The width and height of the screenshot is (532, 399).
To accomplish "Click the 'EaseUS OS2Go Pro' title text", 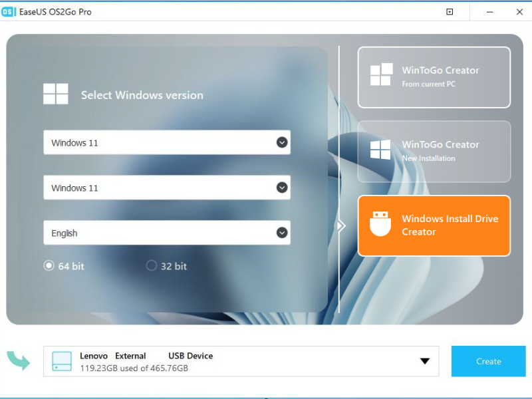I will pos(55,12).
